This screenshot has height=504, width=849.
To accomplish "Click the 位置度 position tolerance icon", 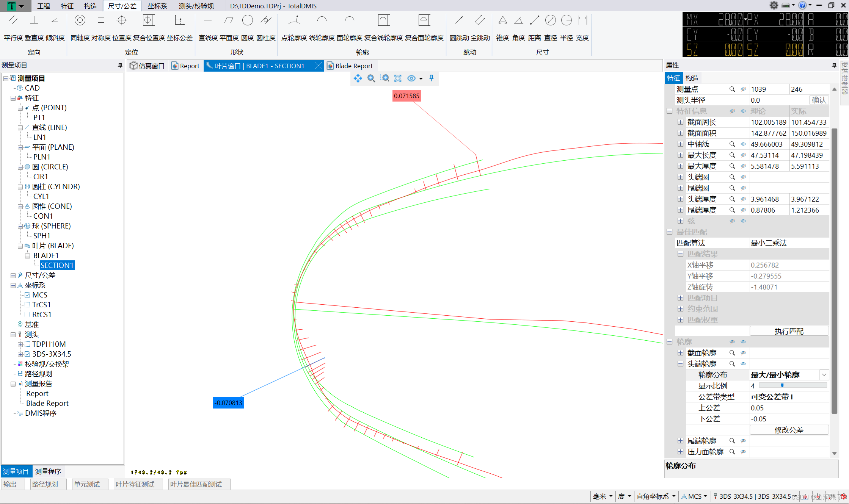I will coord(122,20).
